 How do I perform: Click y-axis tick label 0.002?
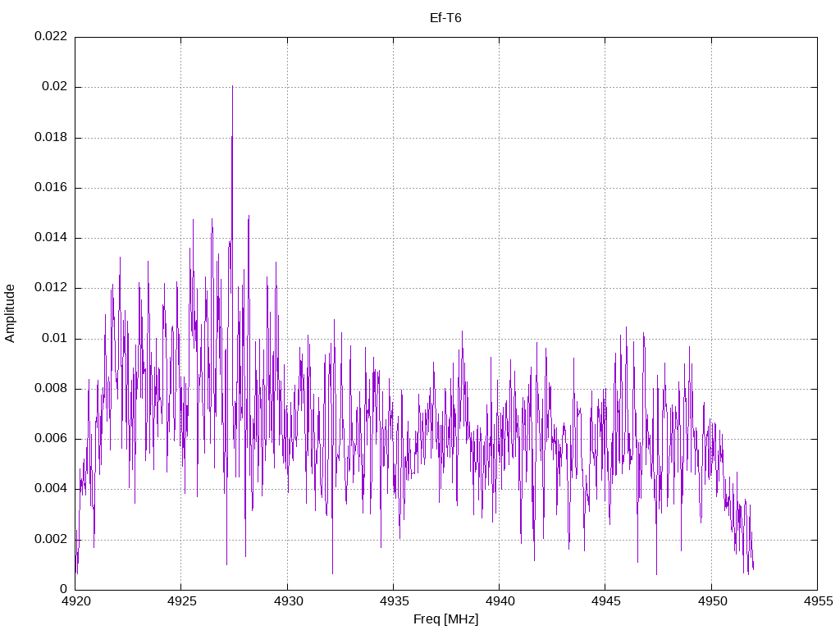pos(51,539)
